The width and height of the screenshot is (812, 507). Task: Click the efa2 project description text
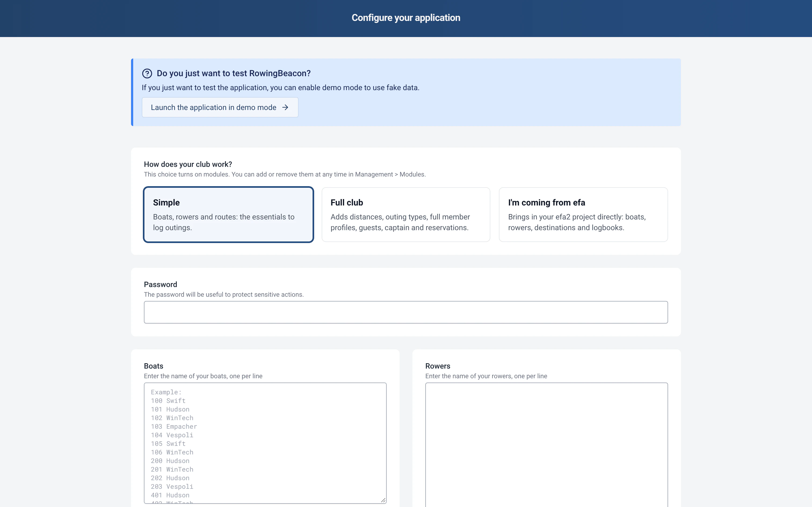[x=577, y=222]
